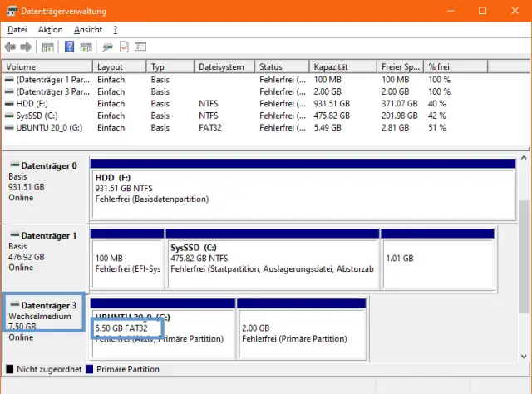Image resolution: width=532 pixels, height=394 pixels.
Task: Toggle the console tree pane icon
Action: 48,47
